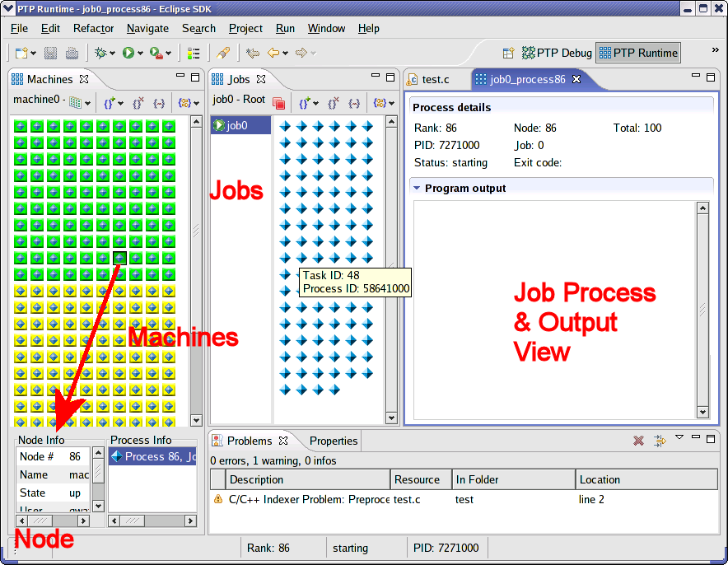Screen dimensions: 728x565
Task: Collapse the Program output section
Action: pos(417,188)
